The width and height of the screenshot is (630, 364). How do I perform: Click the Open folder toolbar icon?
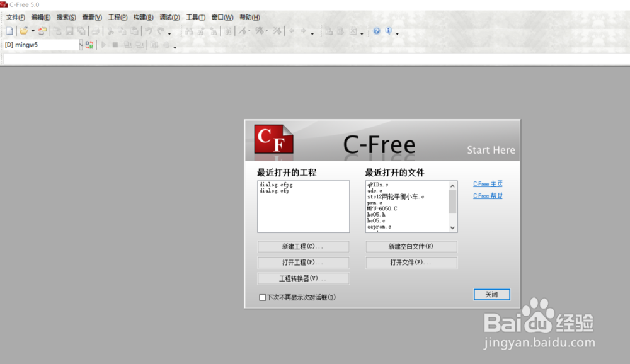click(x=24, y=30)
